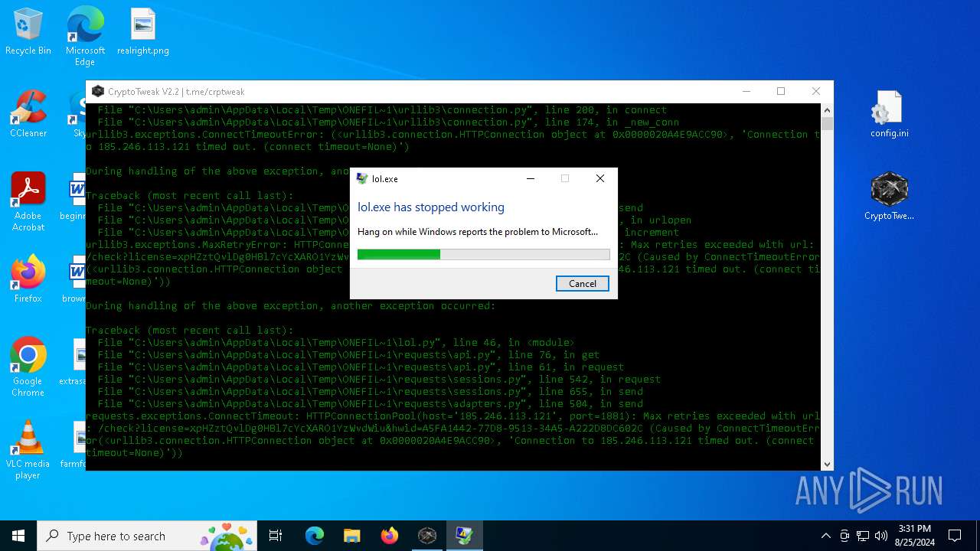980x551 pixels.
Task: Cancel the Windows problem report
Action: click(583, 283)
